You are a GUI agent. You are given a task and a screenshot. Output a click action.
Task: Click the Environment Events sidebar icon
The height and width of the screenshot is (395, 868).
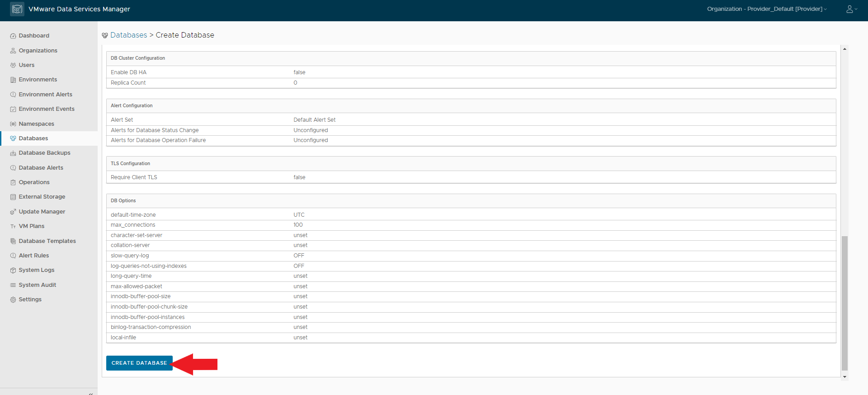tap(13, 109)
